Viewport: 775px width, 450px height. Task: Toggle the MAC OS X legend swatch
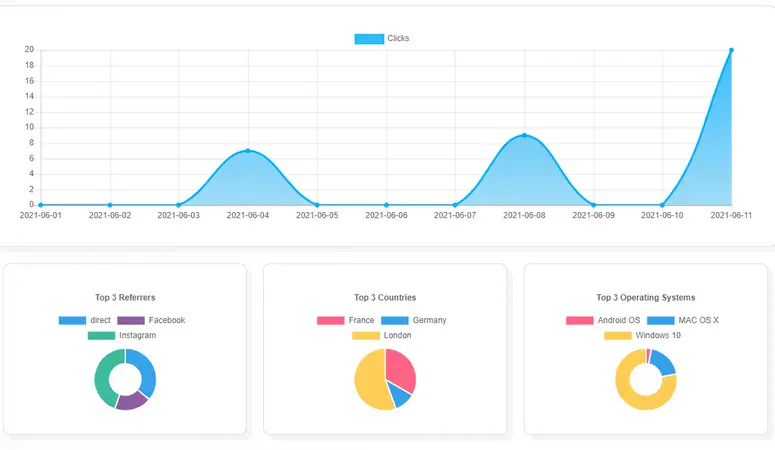pos(661,320)
